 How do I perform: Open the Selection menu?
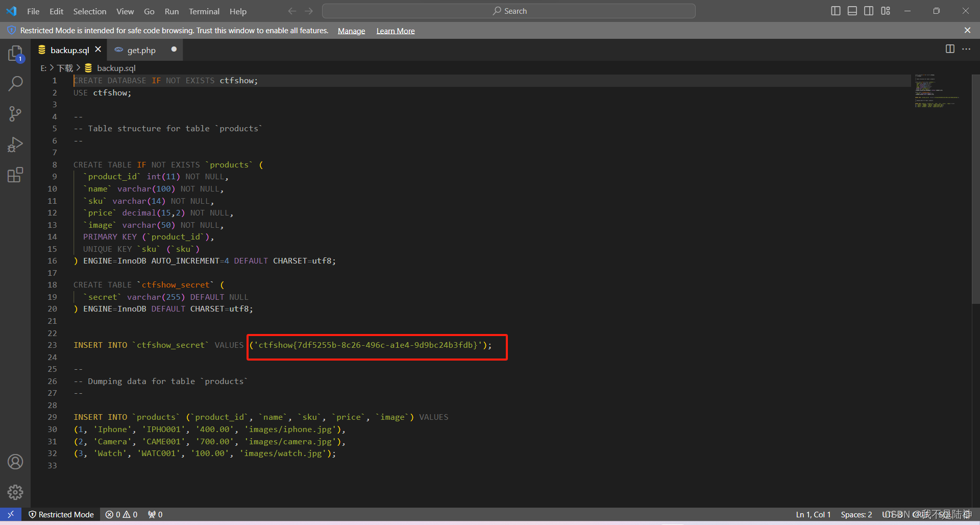[x=90, y=11]
